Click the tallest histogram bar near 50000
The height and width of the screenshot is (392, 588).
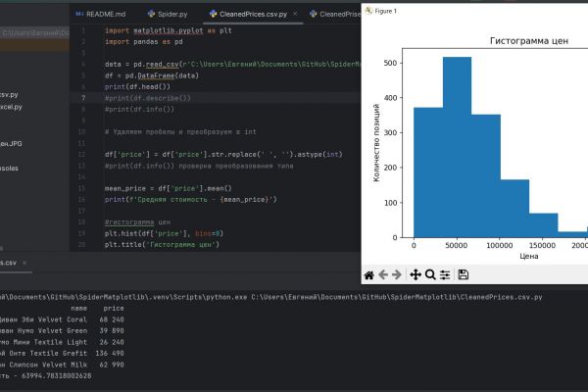(x=457, y=147)
